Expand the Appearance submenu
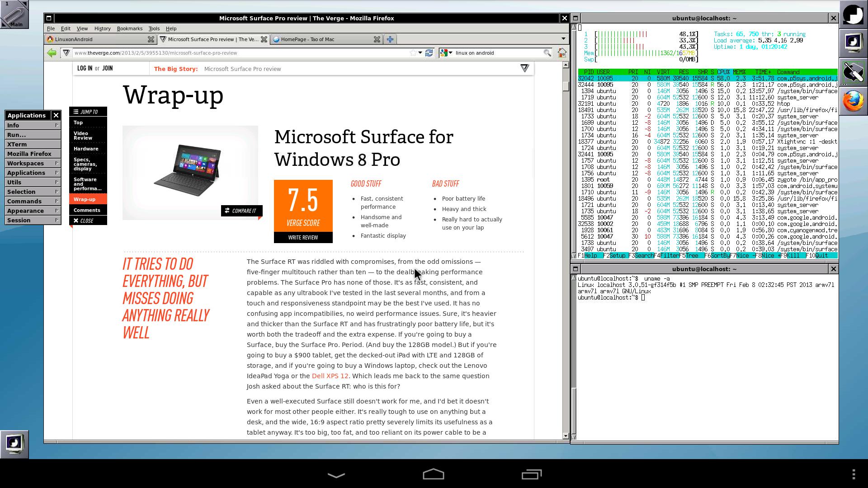868x488 pixels. 33,211
